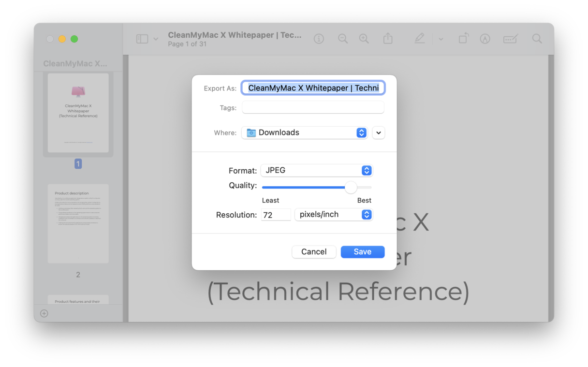Open the form filling tool icon
Image resolution: width=588 pixels, height=367 pixels.
tap(511, 39)
